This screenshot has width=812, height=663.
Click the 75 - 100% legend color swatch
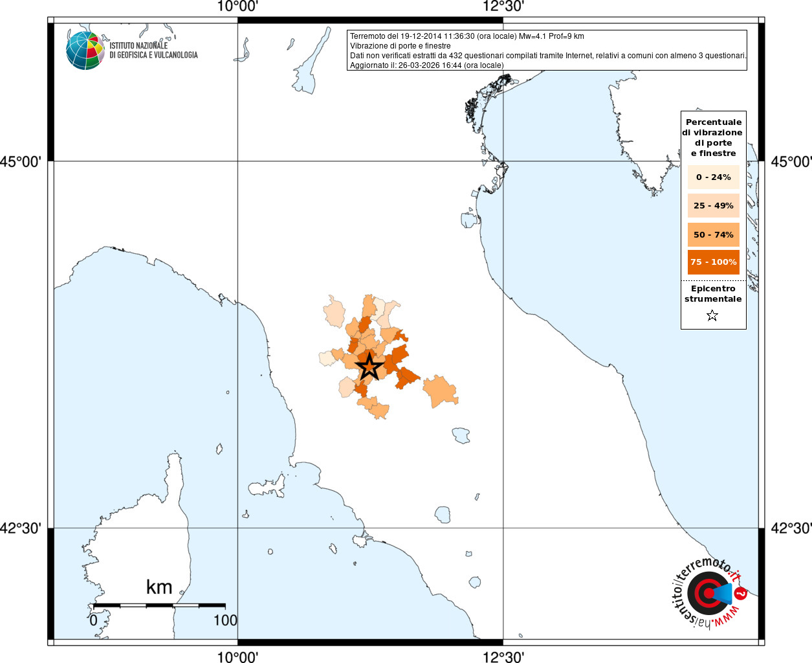click(x=713, y=262)
